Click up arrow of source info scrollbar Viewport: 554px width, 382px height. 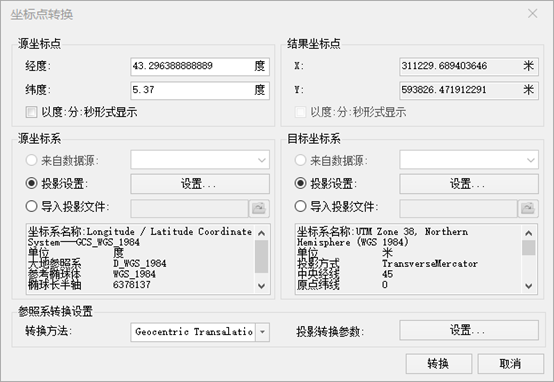coord(261,233)
